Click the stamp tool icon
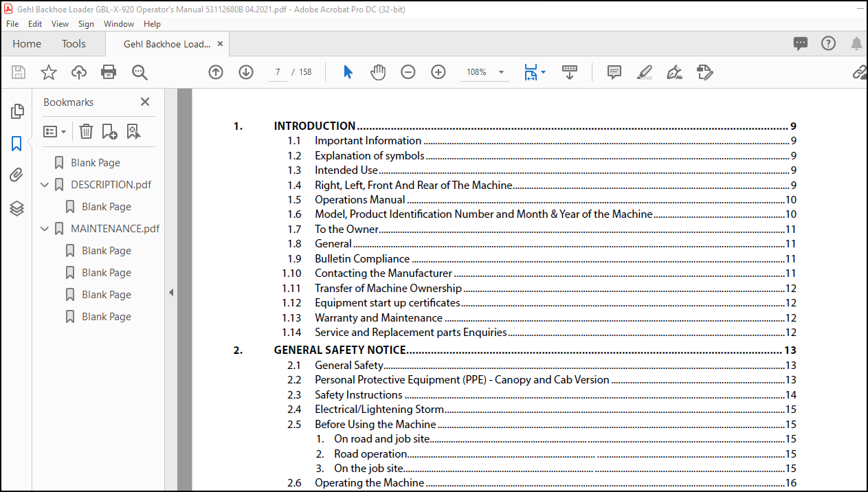 click(x=704, y=72)
